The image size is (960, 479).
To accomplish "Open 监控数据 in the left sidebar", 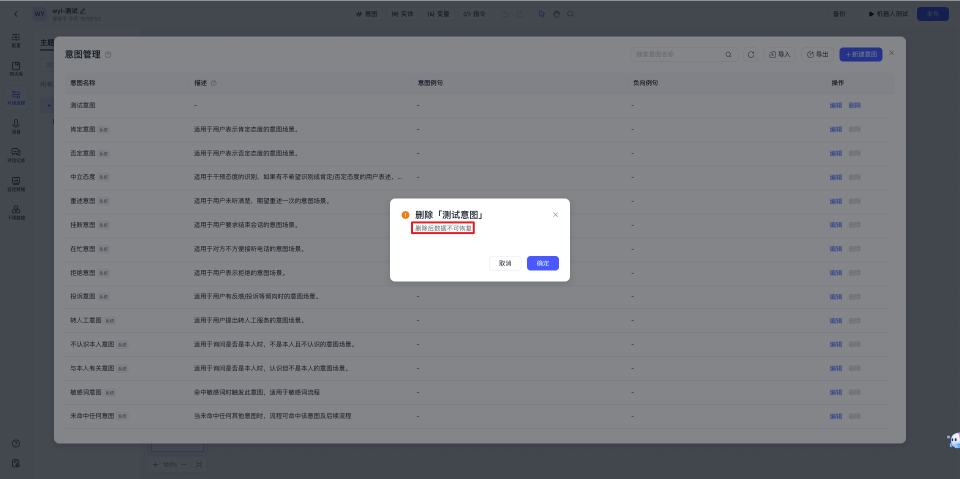I will (16, 182).
